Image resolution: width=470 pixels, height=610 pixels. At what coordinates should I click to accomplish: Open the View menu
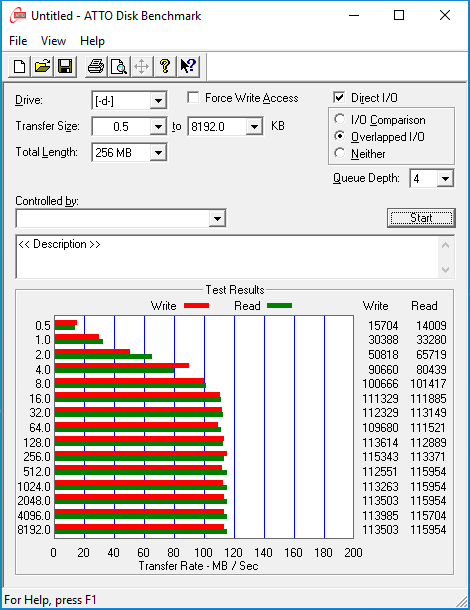point(53,41)
